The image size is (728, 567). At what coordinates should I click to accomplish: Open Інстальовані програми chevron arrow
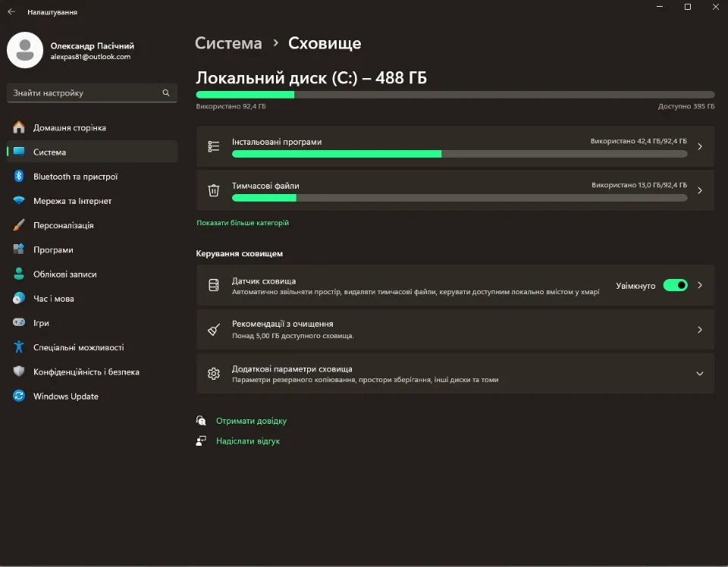[699, 147]
